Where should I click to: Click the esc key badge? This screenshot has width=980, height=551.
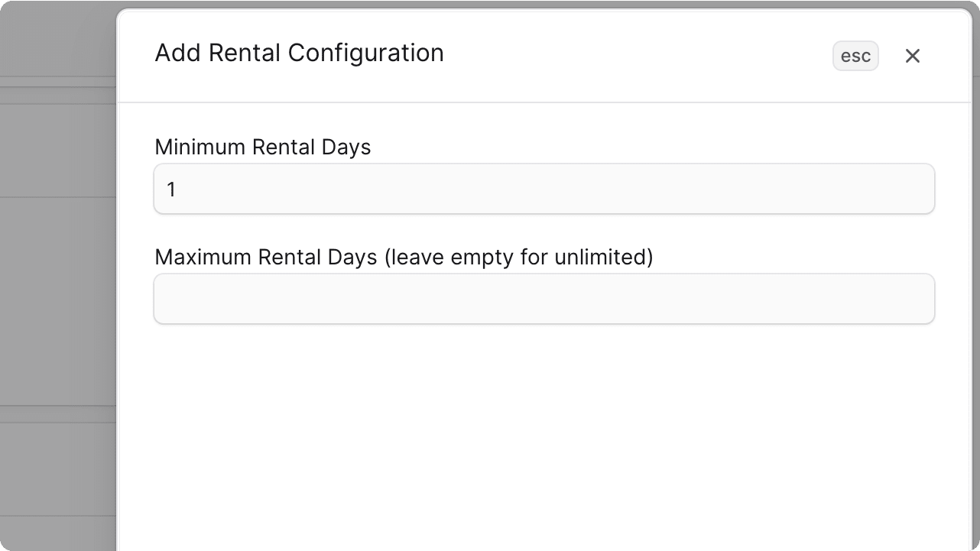tap(855, 55)
